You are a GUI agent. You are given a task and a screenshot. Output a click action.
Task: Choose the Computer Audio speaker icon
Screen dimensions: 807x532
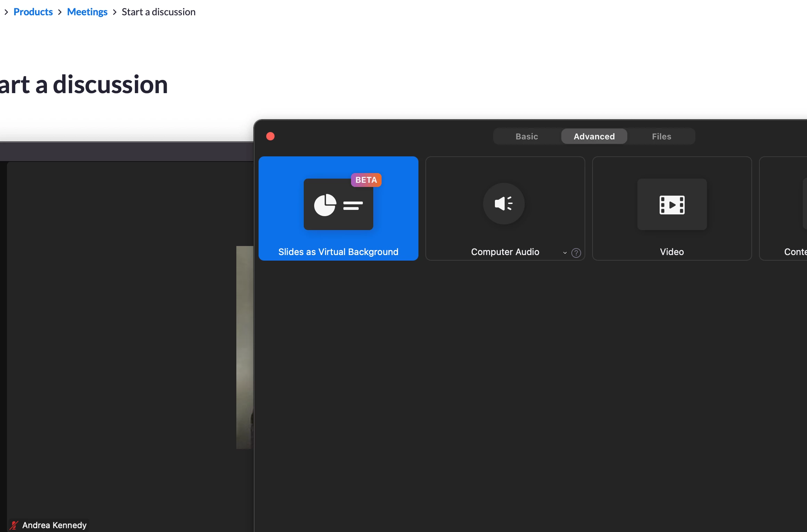(504, 204)
